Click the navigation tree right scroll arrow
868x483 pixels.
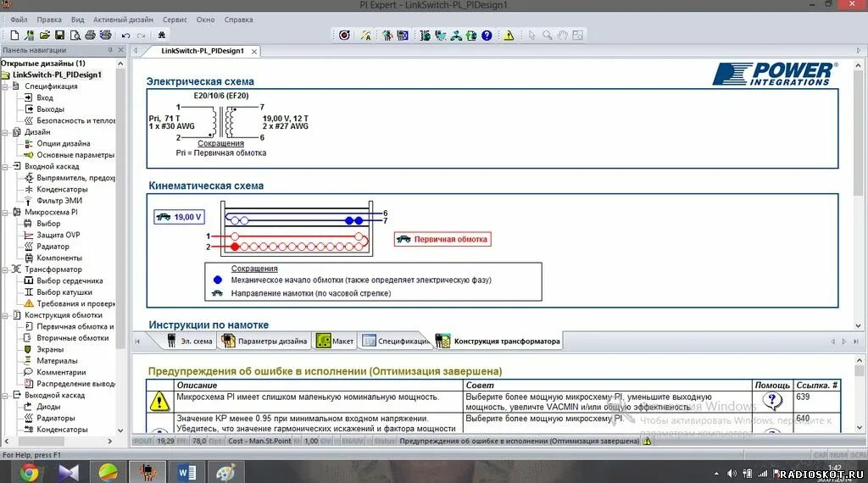(109, 441)
